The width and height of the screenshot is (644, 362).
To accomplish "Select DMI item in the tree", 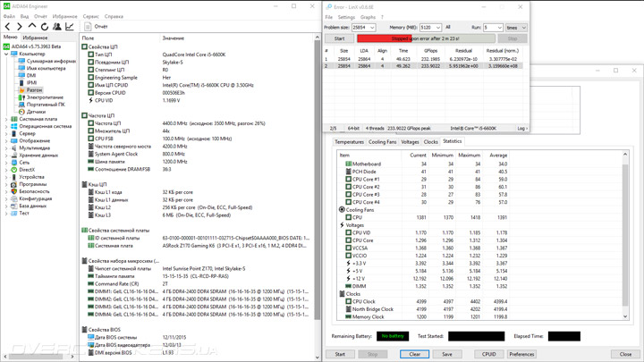I will (31, 75).
